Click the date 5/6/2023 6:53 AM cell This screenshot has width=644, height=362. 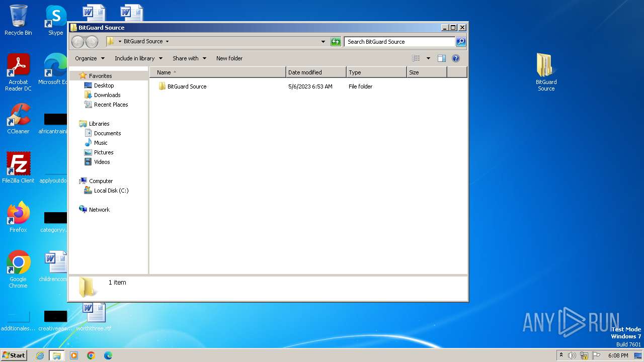[x=310, y=86]
